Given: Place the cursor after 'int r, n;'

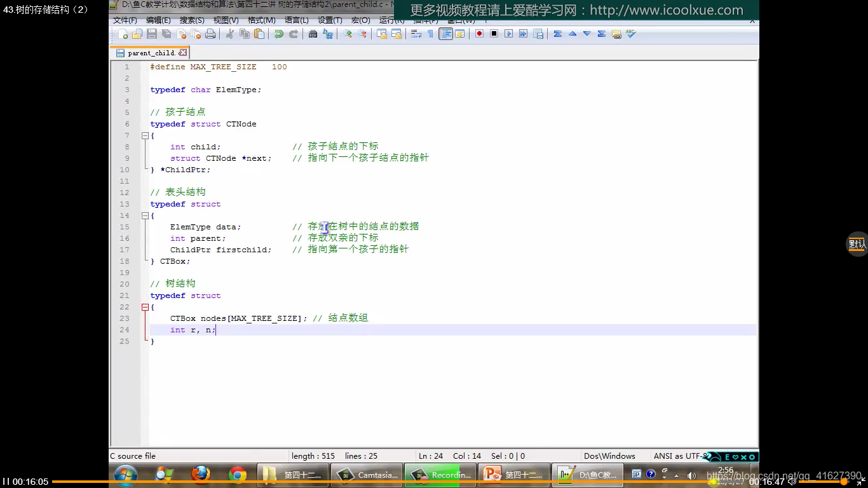Looking at the screenshot, I should click(217, 330).
